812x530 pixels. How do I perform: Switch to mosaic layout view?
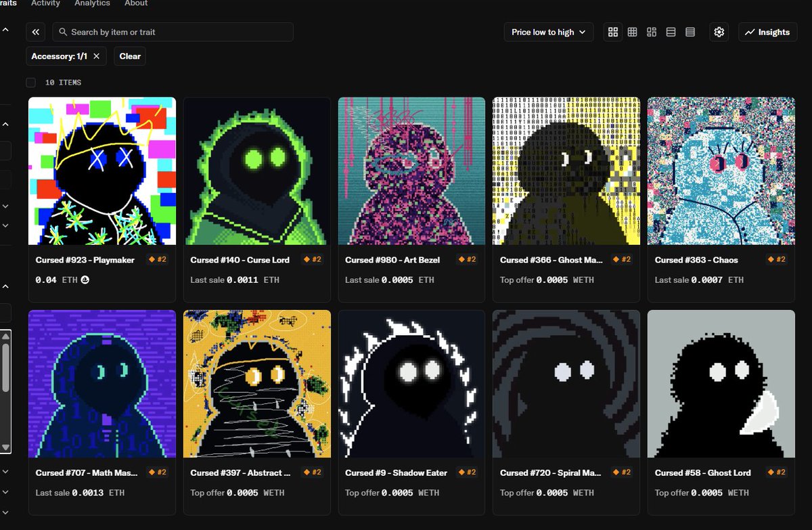pyautogui.click(x=652, y=32)
